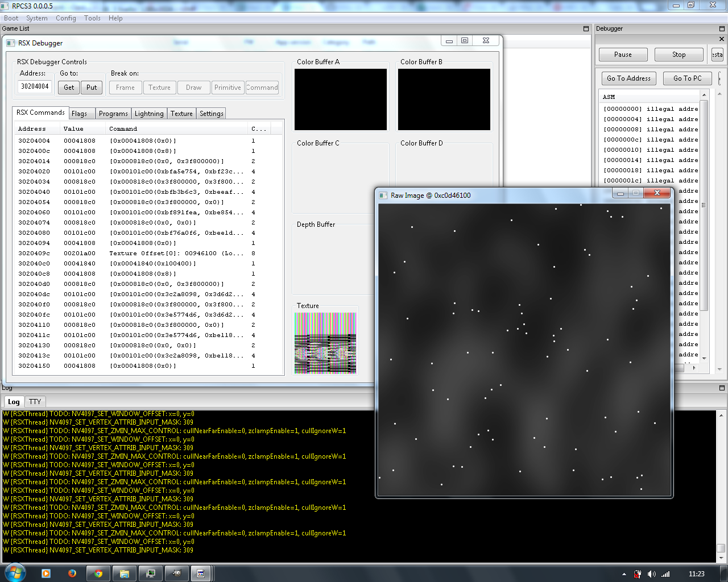Open the GIMP taskbar icon
This screenshot has height=582, width=728.
point(177,573)
